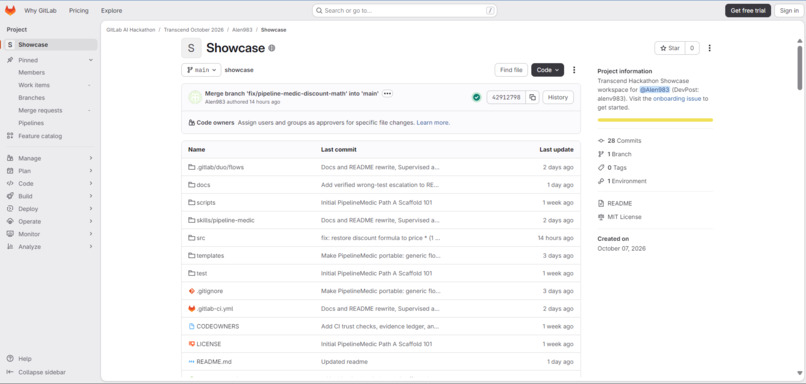Click the docs folder icon

pos(192,185)
